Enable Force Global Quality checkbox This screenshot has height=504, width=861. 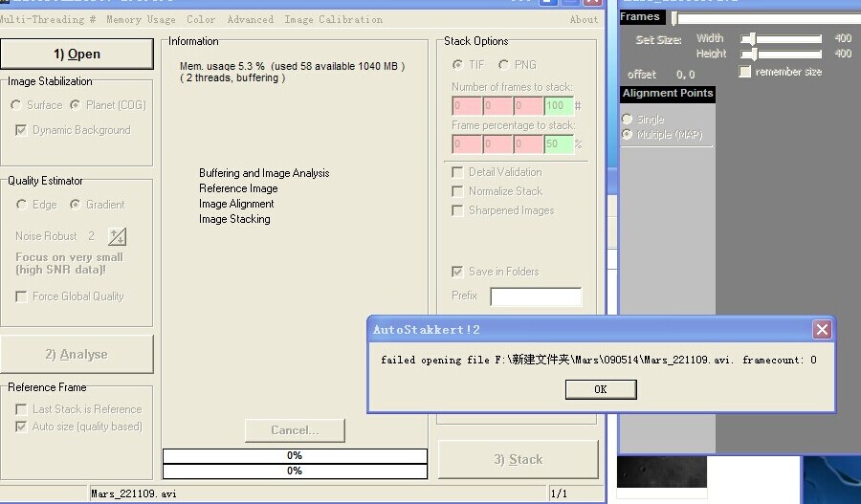(x=21, y=296)
